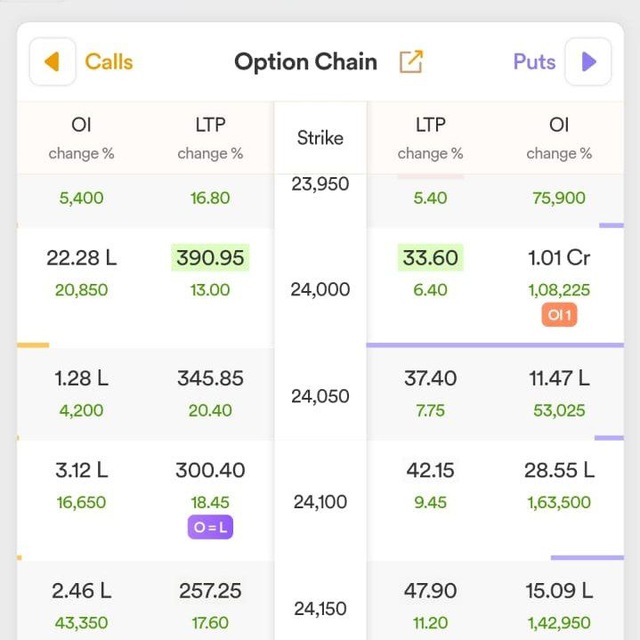Click the Option Chain title

[x=306, y=62]
